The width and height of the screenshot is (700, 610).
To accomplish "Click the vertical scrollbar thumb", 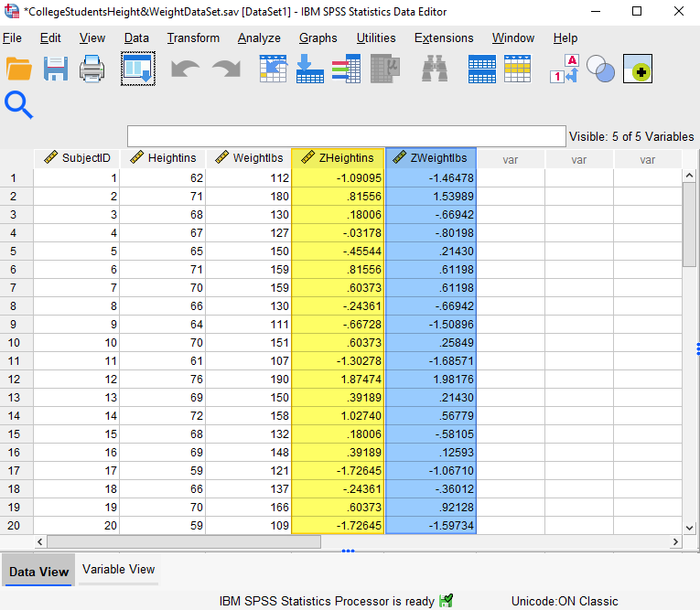I will pos(689,224).
